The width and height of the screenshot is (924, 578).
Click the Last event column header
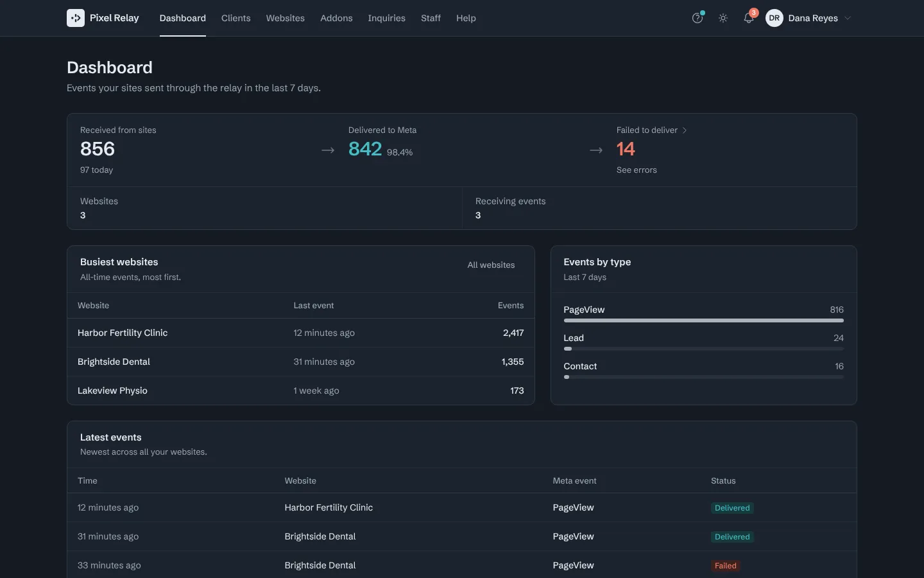point(314,306)
